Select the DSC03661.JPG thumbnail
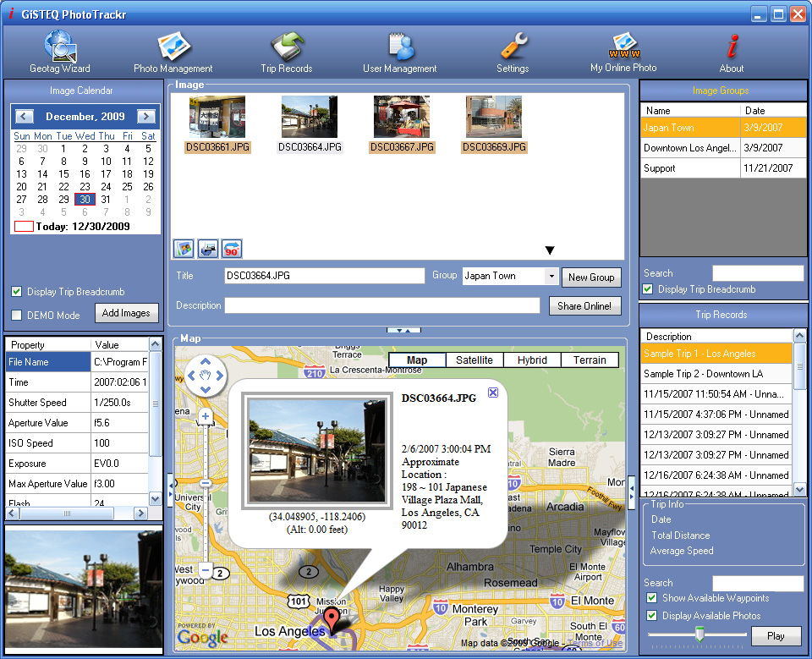 (217, 124)
